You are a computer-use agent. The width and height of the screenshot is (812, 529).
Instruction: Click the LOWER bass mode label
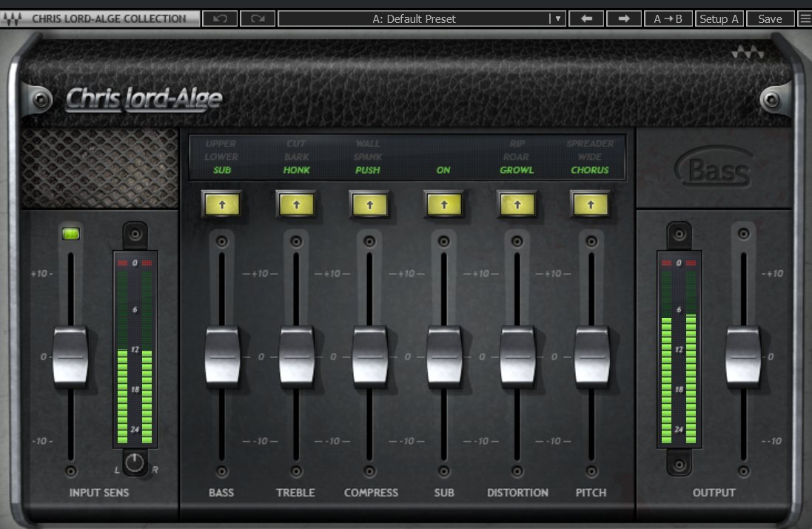(x=221, y=156)
